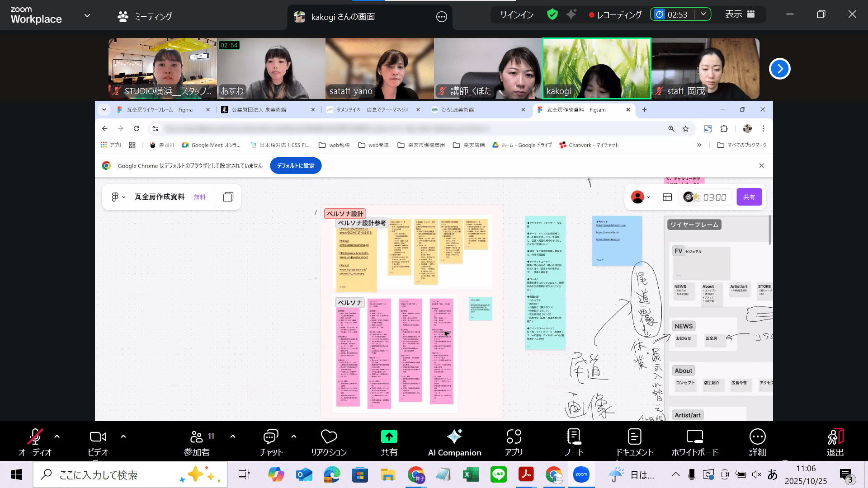Open LINE from the Windows taskbar

tap(498, 474)
